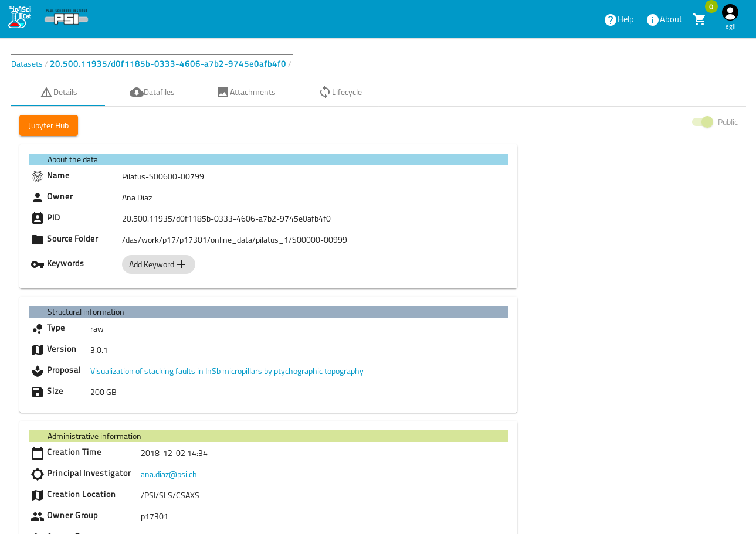Click the Help question mark icon
This screenshot has height=534, width=756.
point(611,19)
